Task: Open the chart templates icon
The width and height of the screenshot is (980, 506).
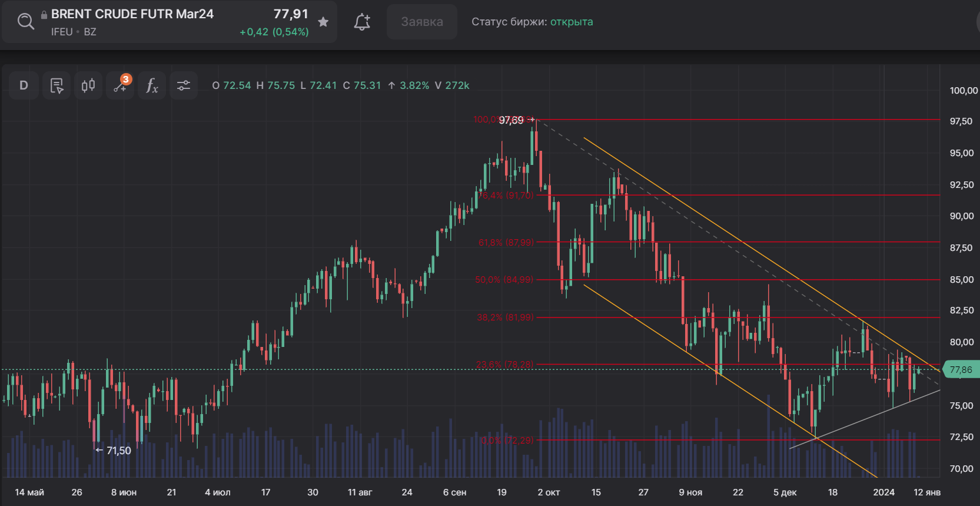Action: (x=57, y=85)
